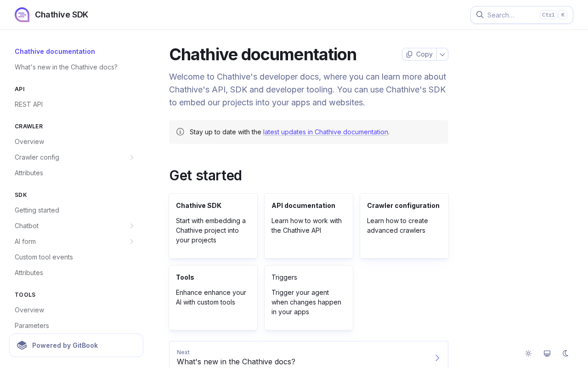Switch to light theme
Image resolution: width=588 pixels, height=368 pixels.
tap(528, 353)
